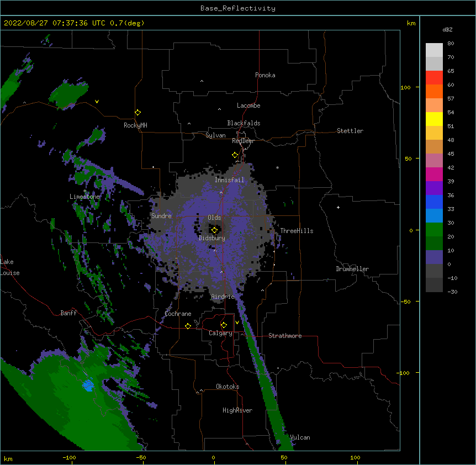Click the Blackfalds city label
Viewport: 476px width, 465px height.
(x=244, y=123)
